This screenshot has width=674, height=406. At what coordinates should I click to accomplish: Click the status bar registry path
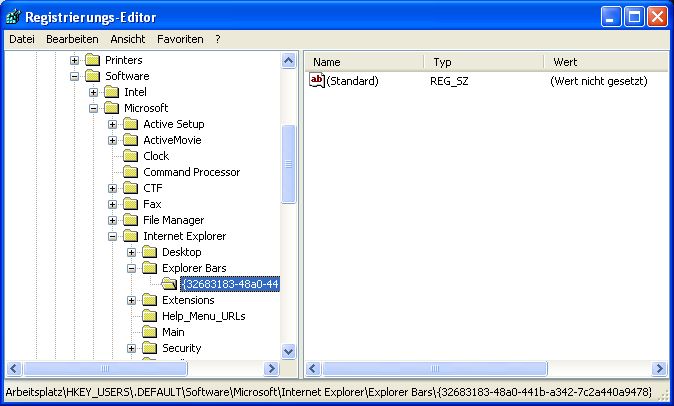(329, 392)
